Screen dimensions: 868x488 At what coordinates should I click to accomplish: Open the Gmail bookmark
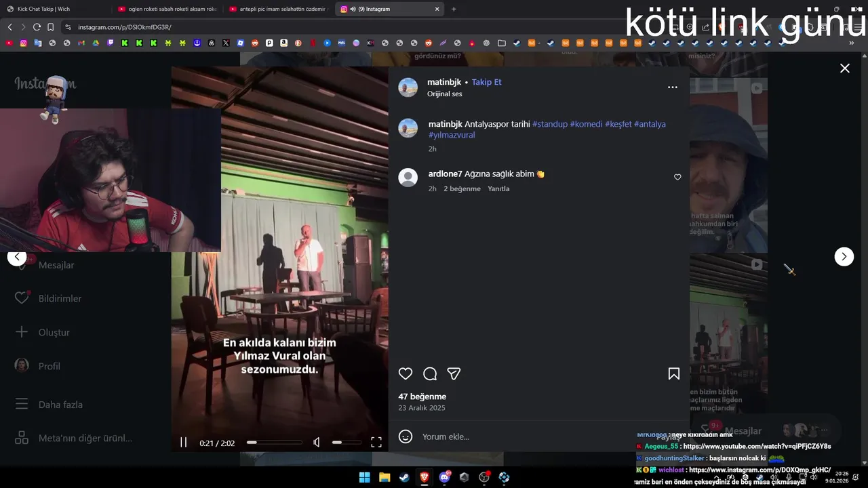pyautogui.click(x=81, y=43)
